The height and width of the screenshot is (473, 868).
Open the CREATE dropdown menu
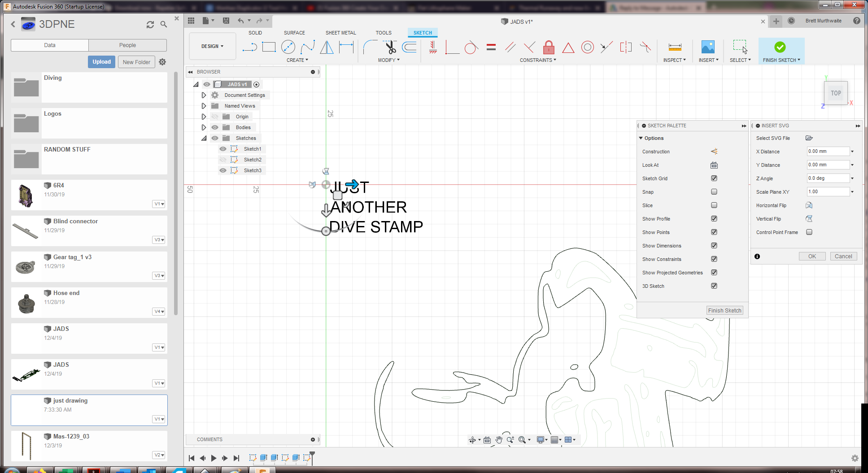click(x=297, y=60)
